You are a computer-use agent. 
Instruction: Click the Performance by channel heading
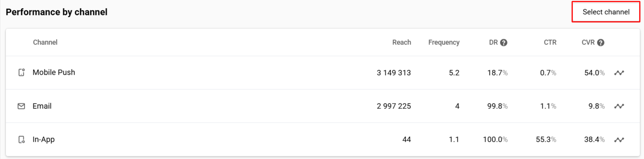coord(57,12)
